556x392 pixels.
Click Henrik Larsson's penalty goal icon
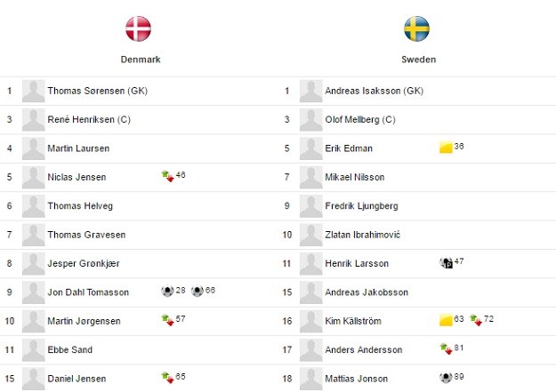coord(446,262)
